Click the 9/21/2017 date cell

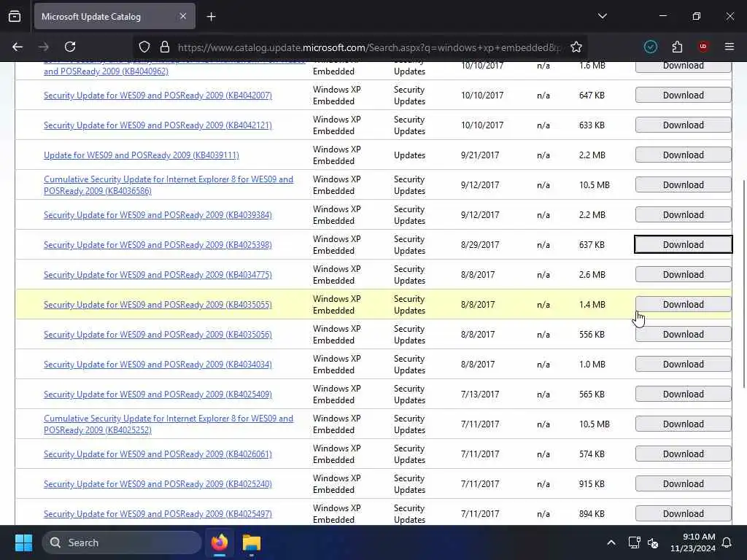coord(480,155)
